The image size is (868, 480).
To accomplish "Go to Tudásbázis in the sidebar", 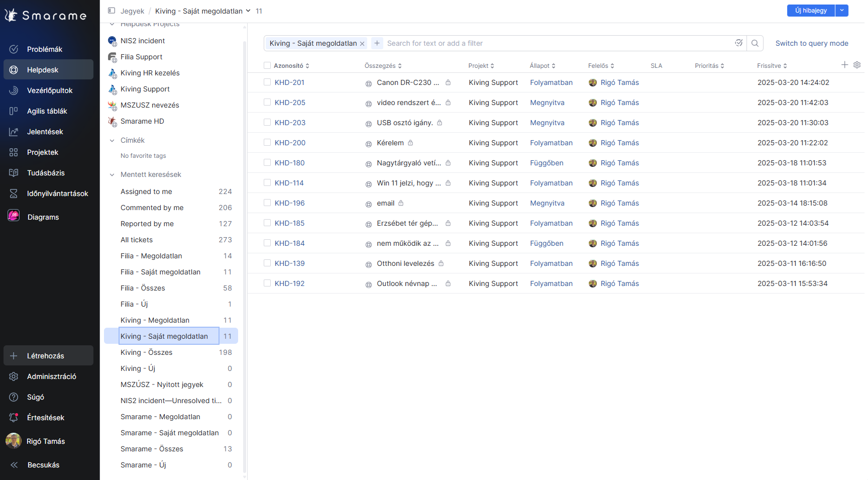I will [46, 173].
